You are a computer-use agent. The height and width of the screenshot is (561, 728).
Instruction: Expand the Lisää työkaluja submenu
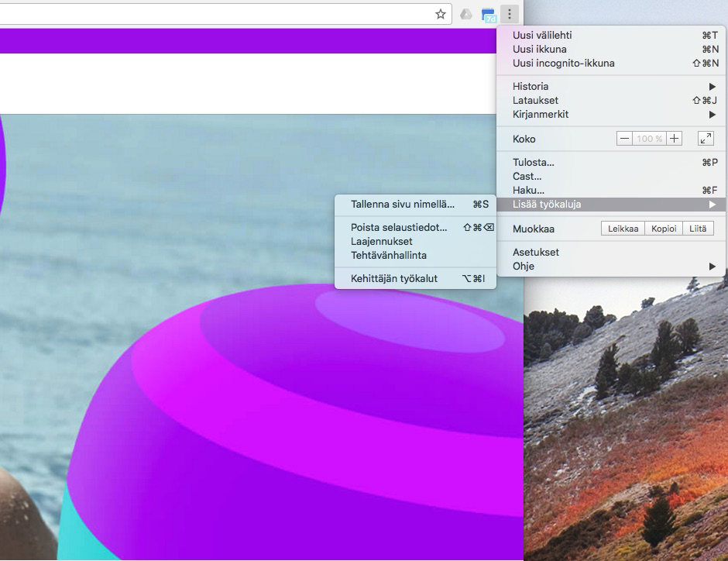611,205
